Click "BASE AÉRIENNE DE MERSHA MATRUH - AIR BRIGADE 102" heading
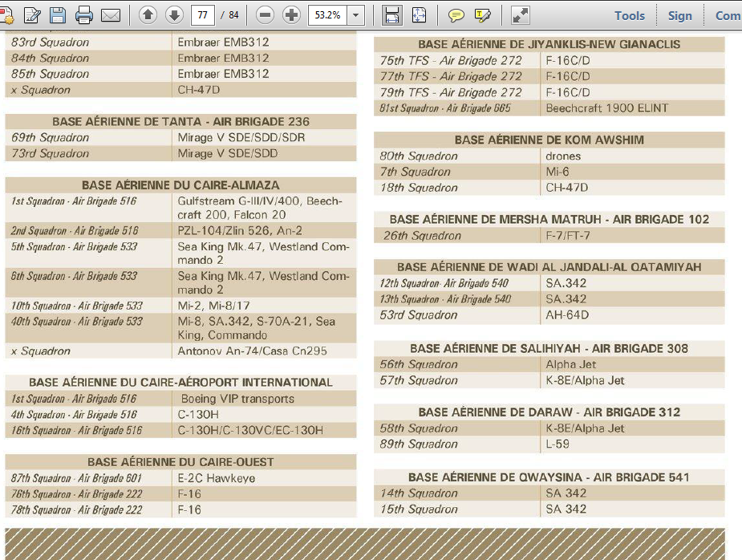 click(549, 220)
